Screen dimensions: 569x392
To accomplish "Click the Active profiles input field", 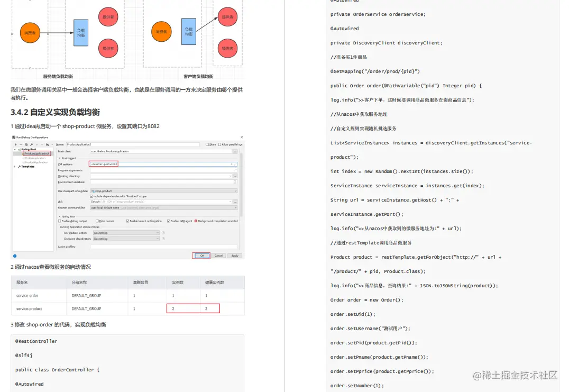I will click(x=163, y=247).
